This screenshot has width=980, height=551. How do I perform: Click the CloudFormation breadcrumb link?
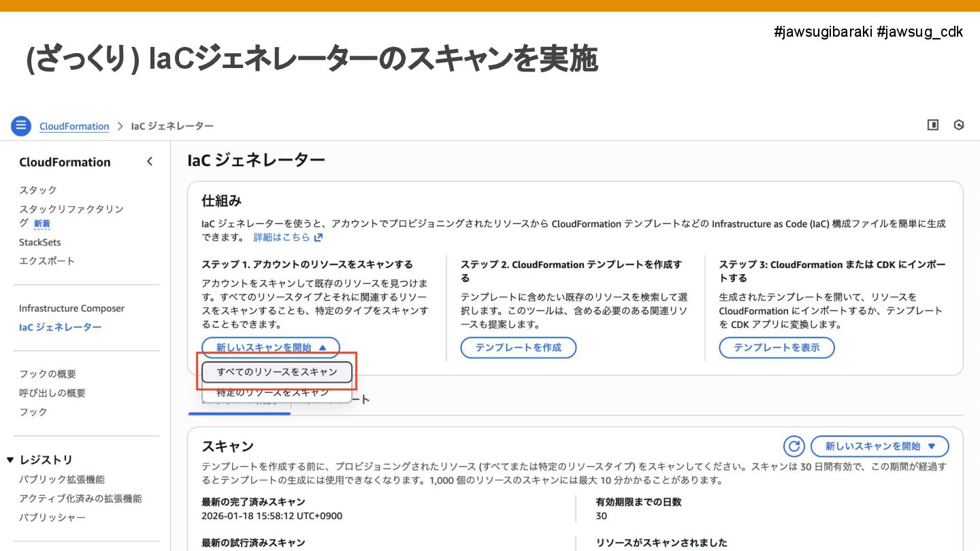tap(74, 127)
